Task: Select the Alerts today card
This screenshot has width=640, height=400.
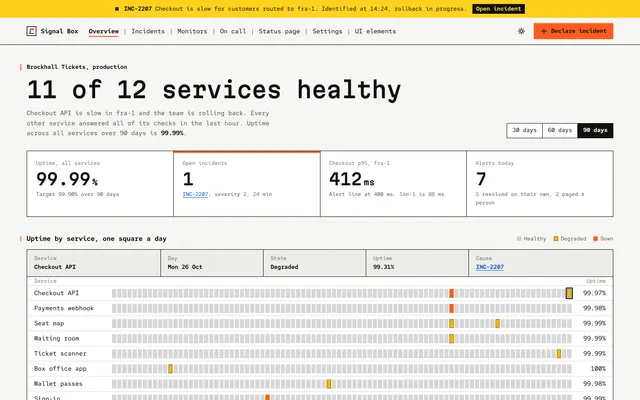Action: [540, 184]
